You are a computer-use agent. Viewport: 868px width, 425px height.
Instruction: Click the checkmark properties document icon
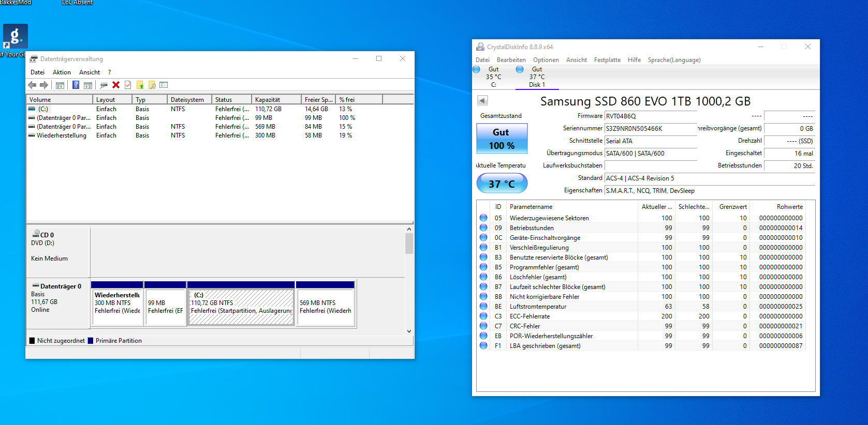(x=128, y=85)
